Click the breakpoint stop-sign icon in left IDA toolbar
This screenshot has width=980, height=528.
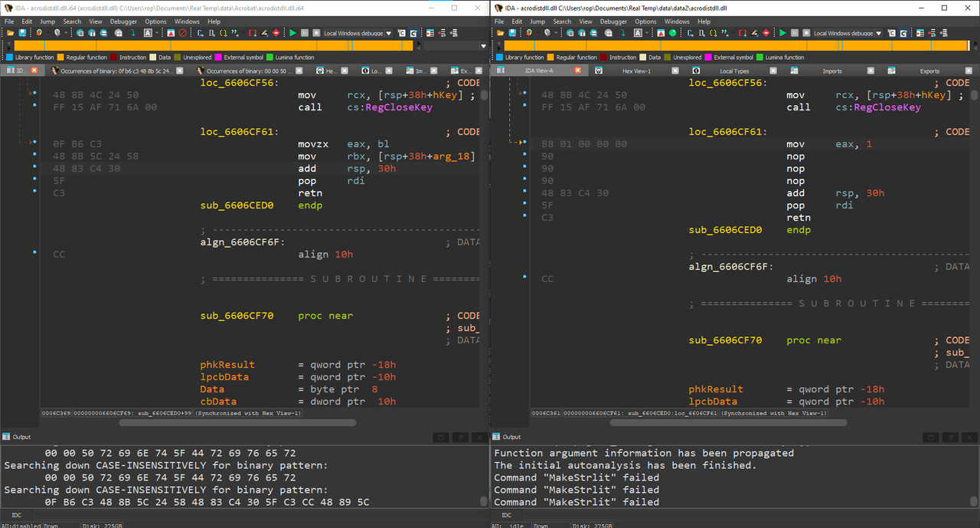coord(276,33)
